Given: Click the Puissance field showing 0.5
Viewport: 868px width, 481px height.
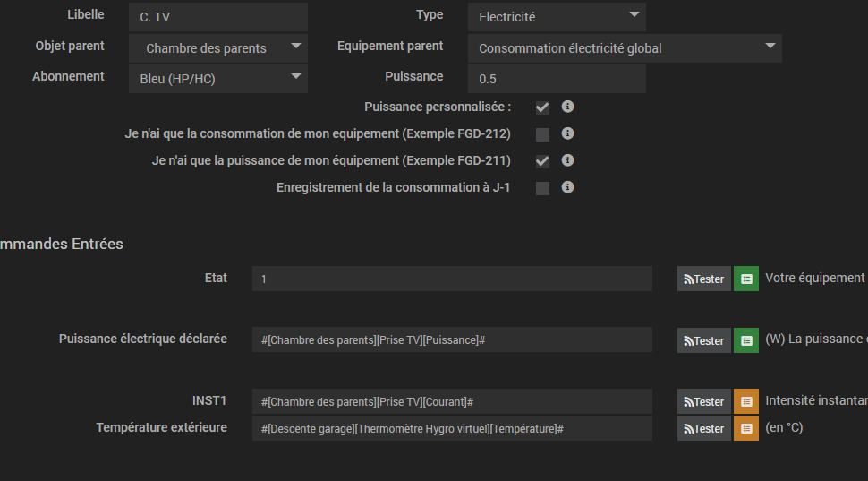Looking at the screenshot, I should [x=557, y=79].
